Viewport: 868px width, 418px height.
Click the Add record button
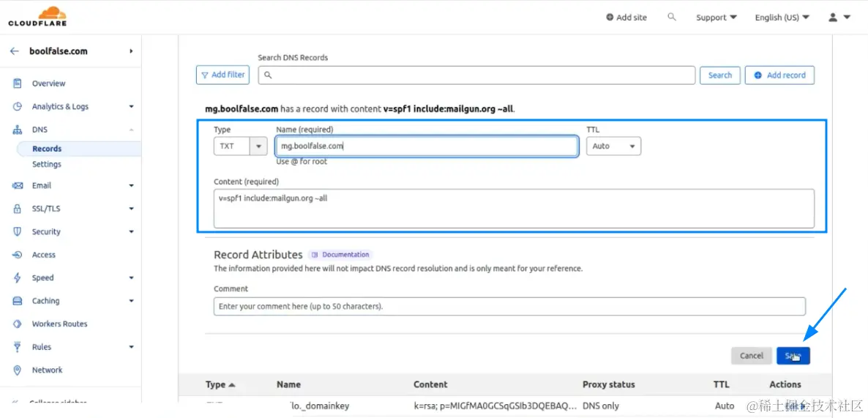(x=779, y=75)
